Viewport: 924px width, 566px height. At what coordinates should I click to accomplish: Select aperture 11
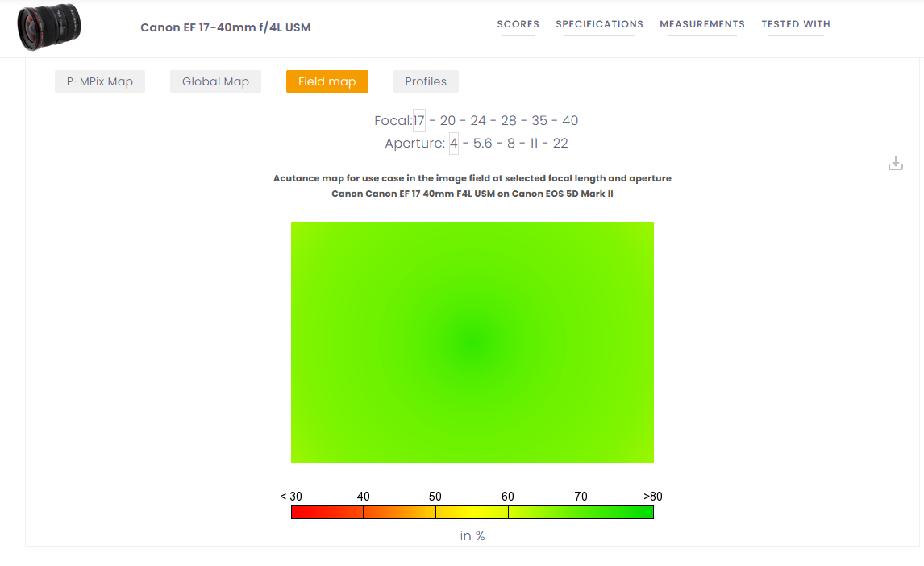[533, 144]
